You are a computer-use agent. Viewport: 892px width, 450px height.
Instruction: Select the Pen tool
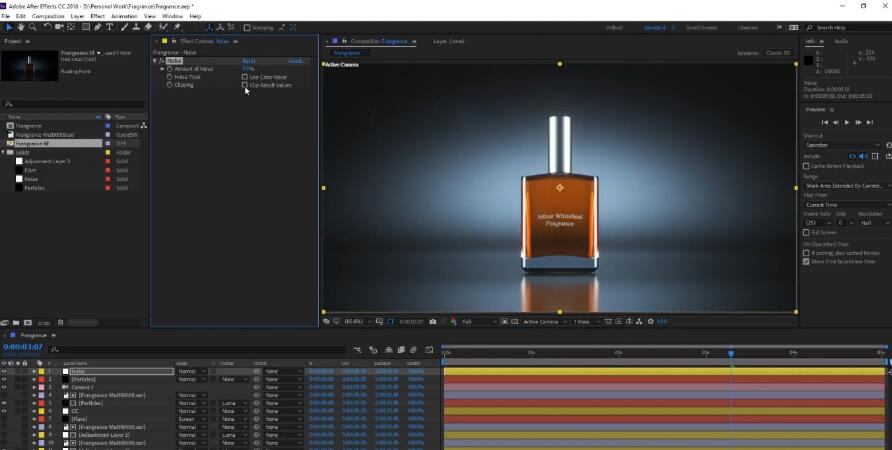(97, 27)
